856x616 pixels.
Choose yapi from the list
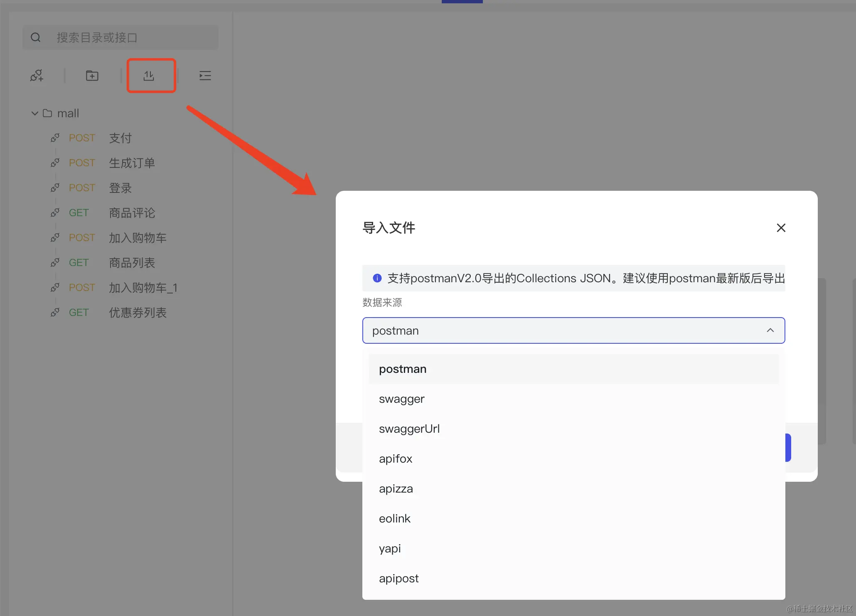[x=389, y=549]
